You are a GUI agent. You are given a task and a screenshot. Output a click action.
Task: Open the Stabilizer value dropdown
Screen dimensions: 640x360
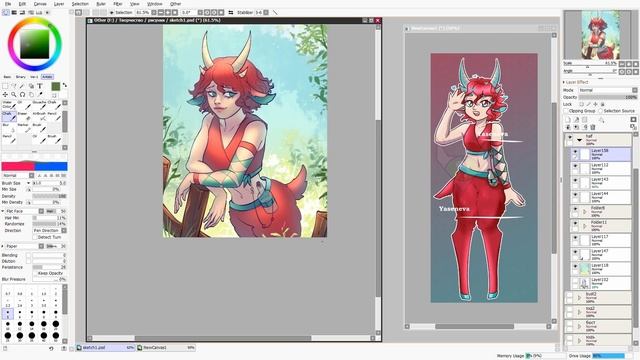coord(266,13)
